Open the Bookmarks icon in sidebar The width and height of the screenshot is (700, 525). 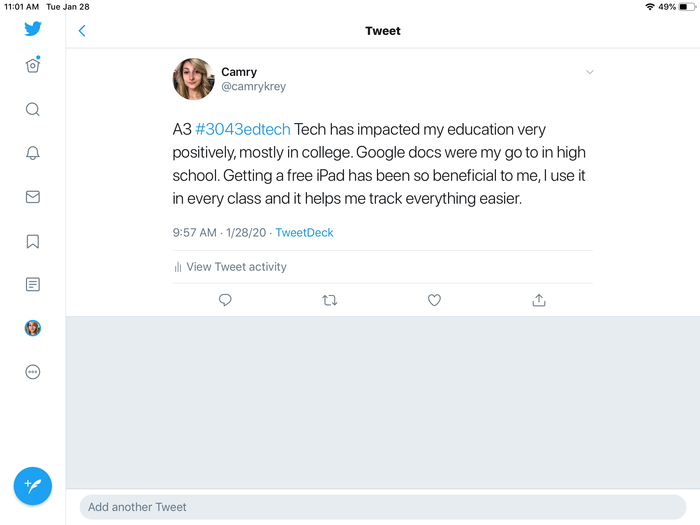[x=33, y=241]
